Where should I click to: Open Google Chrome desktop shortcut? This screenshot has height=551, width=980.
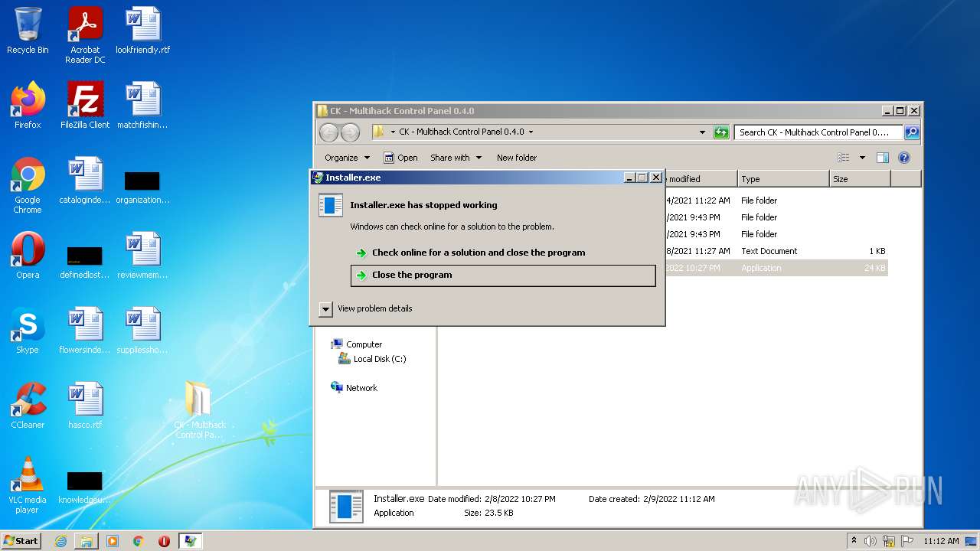[x=28, y=185]
